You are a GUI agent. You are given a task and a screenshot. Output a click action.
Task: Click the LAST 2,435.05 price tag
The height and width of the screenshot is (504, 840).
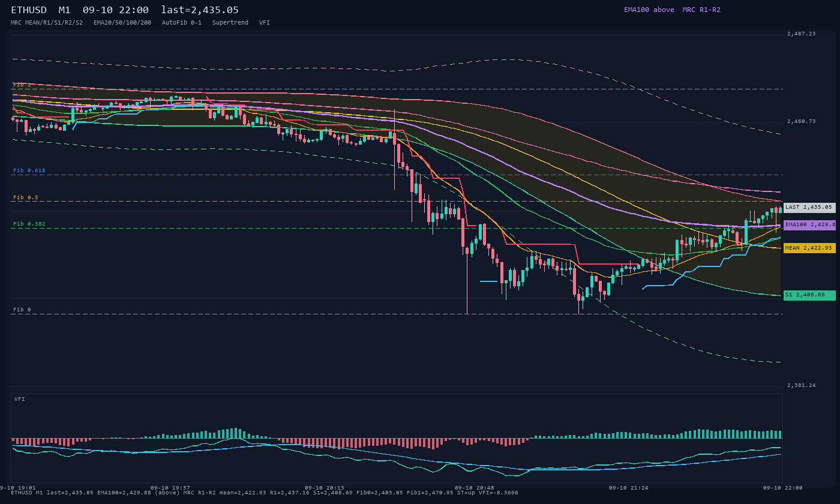809,208
